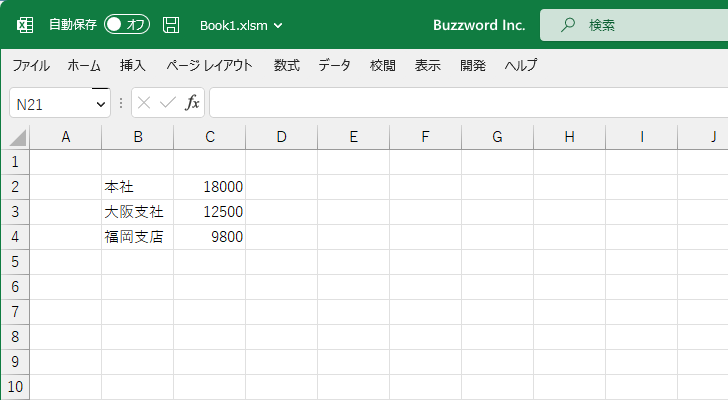728x400 pixels.
Task: Select the cell containing 大阪支社
Action: tap(137, 212)
